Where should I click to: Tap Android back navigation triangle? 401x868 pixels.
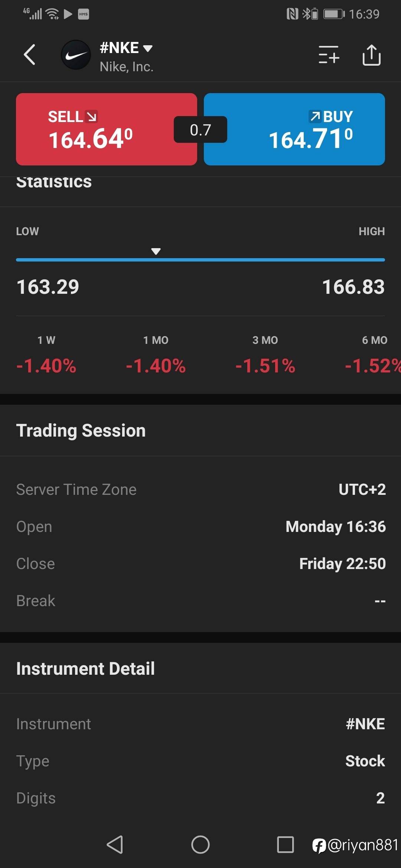(115, 845)
